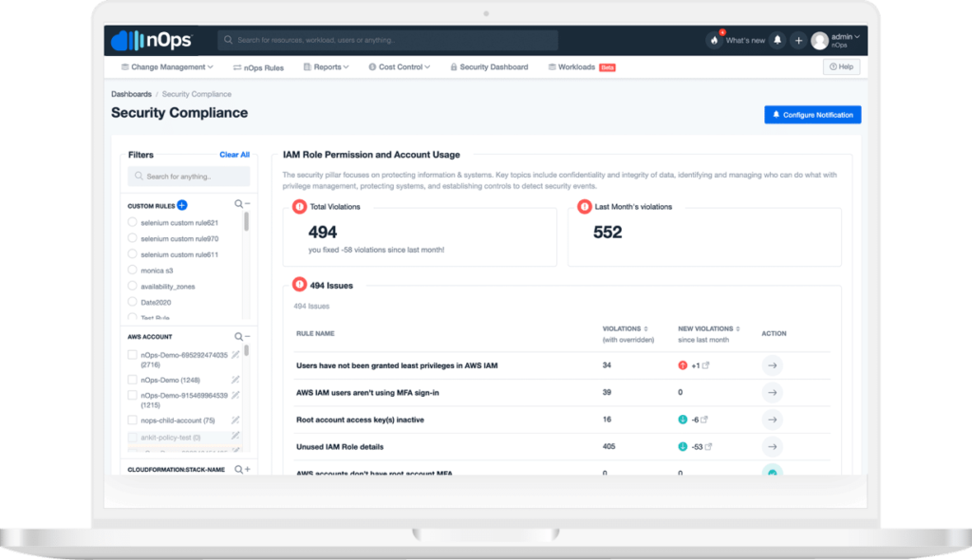
Task: Click the red up indicator beside +1
Action: coord(682,365)
